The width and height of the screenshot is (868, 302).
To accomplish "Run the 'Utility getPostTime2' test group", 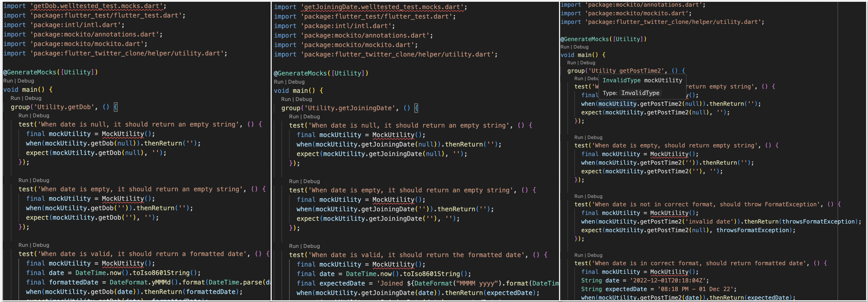I will [572, 63].
